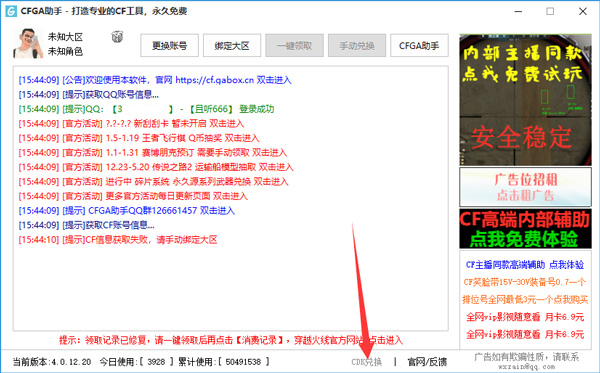Screen dimensions: 600x373
Task: Click the 安全稳定 sniper scope ad banner
Action: click(525, 100)
